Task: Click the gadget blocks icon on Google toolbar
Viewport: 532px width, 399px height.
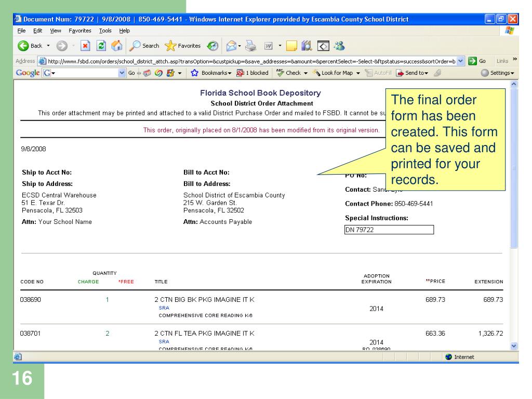Action: click(x=170, y=73)
